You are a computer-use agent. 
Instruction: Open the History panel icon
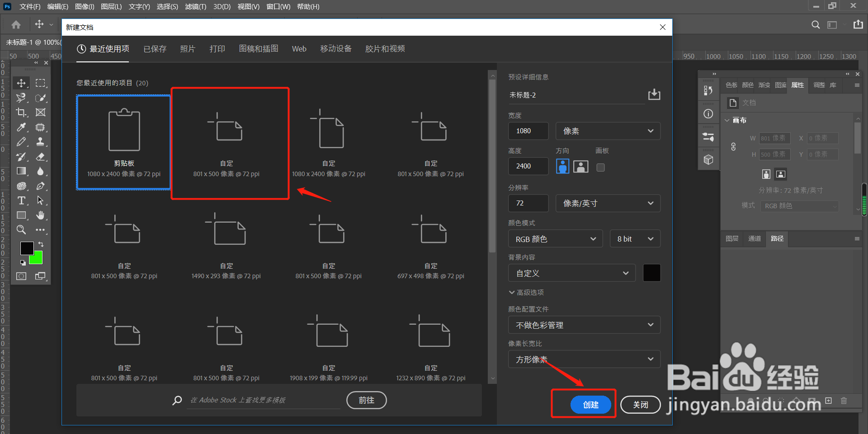point(708,91)
